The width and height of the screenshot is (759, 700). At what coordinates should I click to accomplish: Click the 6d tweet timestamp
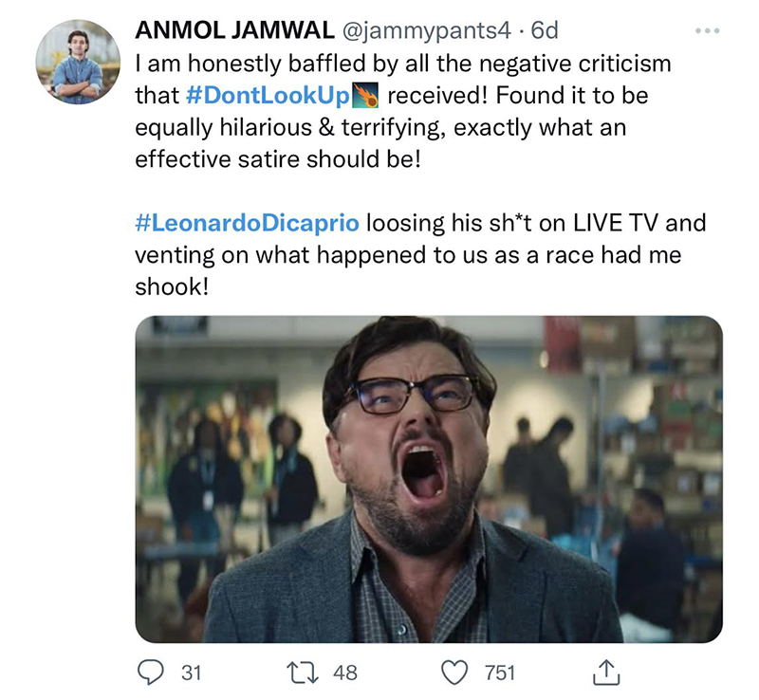[545, 31]
